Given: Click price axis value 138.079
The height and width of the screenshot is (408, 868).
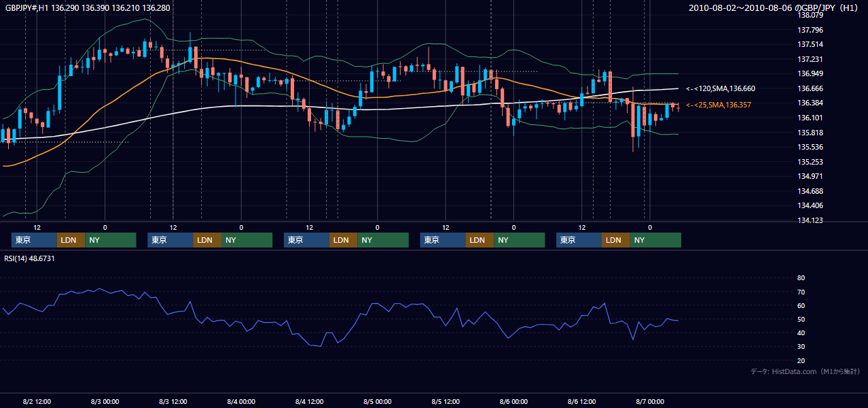Looking at the screenshot, I should click(x=811, y=15).
